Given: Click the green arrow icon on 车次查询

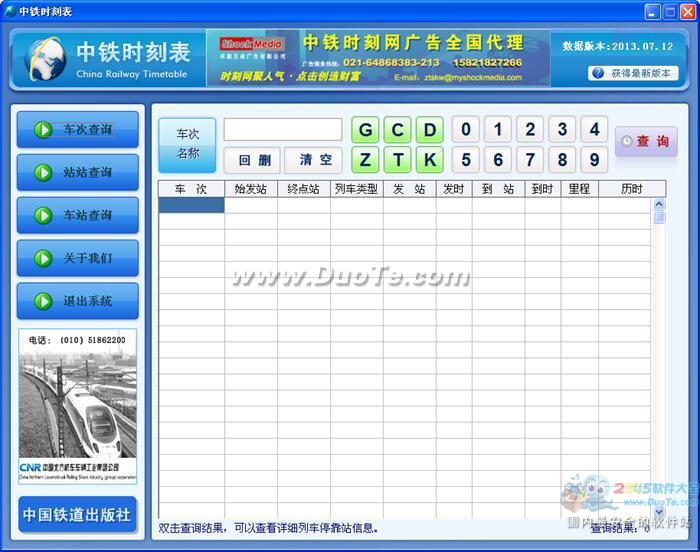Looking at the screenshot, I should coord(43,130).
